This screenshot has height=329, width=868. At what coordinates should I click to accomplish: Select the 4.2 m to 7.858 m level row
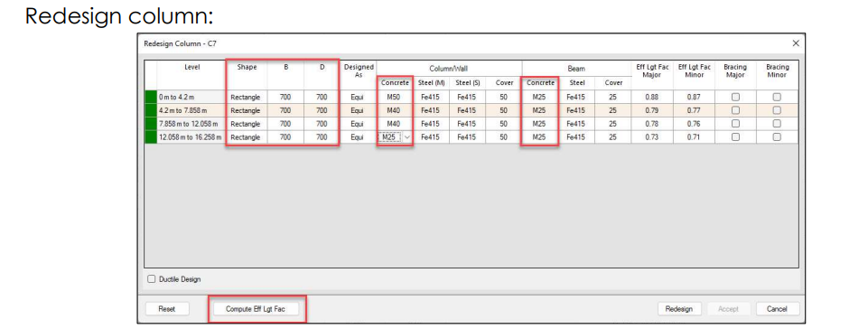pos(471,110)
